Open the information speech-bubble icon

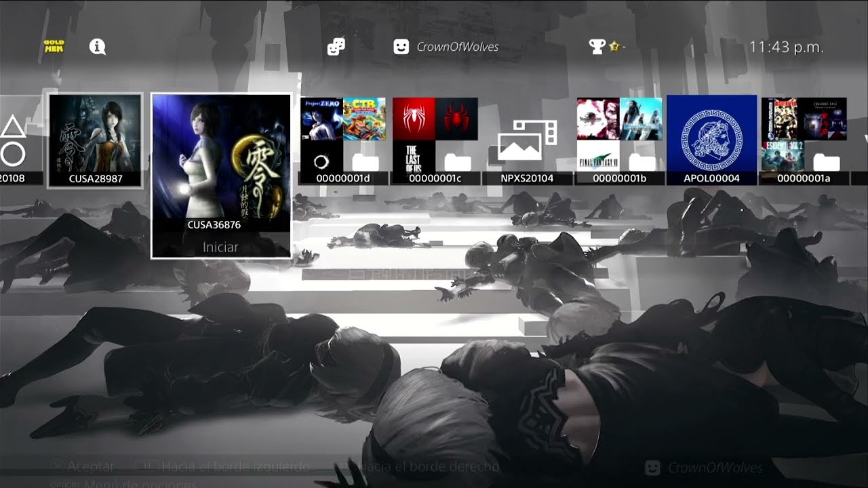(x=98, y=47)
